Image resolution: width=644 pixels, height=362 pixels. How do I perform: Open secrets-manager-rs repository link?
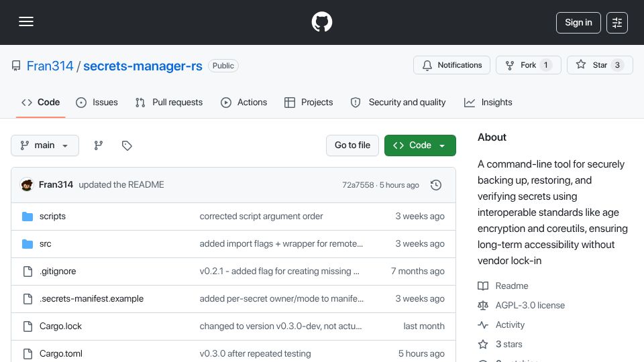pyautogui.click(x=142, y=66)
